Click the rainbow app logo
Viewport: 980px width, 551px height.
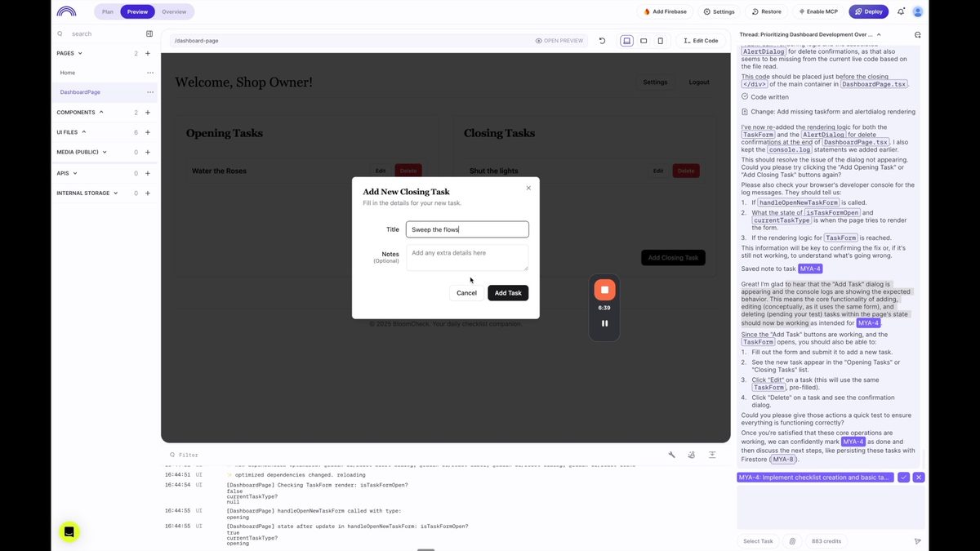coord(66,11)
